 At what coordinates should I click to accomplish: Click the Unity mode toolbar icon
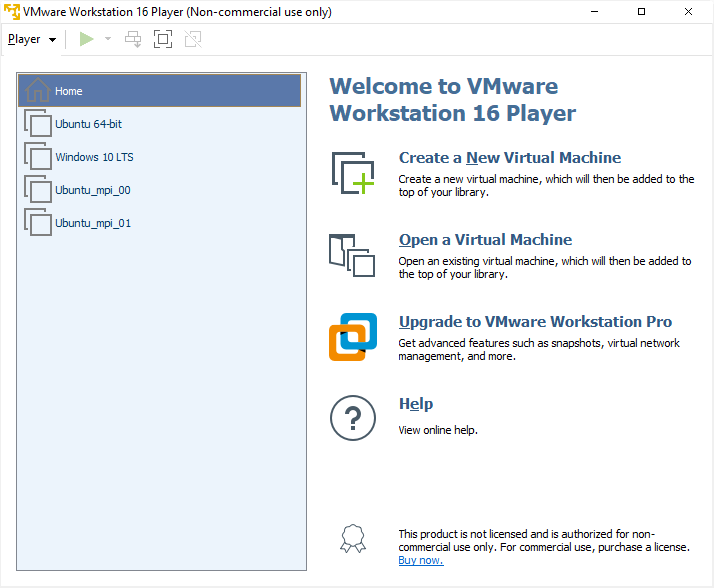[193, 39]
